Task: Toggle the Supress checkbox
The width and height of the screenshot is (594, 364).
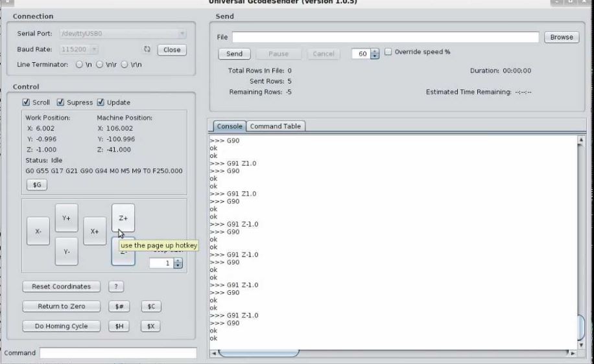Action: point(60,102)
